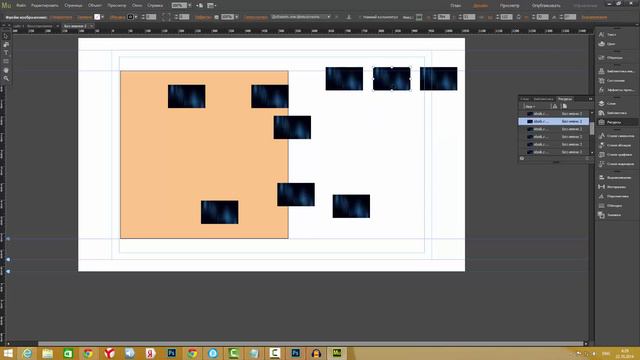Click the orange Выравнивание link at right

pos(594,17)
